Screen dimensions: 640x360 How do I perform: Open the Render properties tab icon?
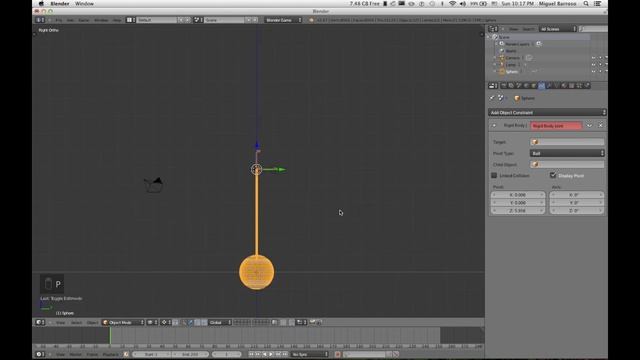[x=504, y=86]
